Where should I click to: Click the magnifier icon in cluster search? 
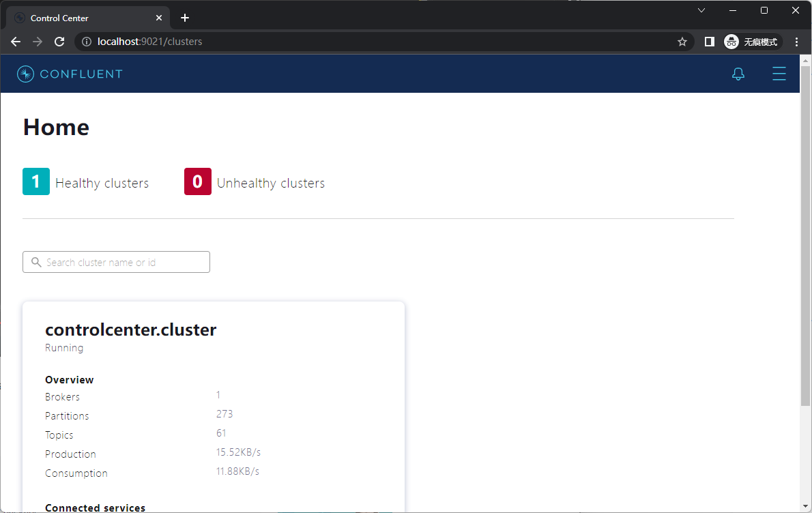36,262
